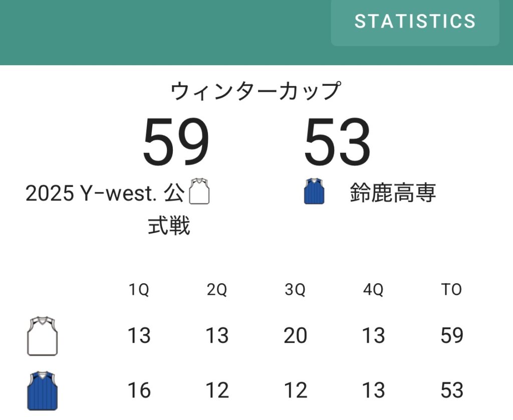The image size is (513, 420).
Task: Tap the ウィンターカップ tournament title
Action: [x=256, y=92]
